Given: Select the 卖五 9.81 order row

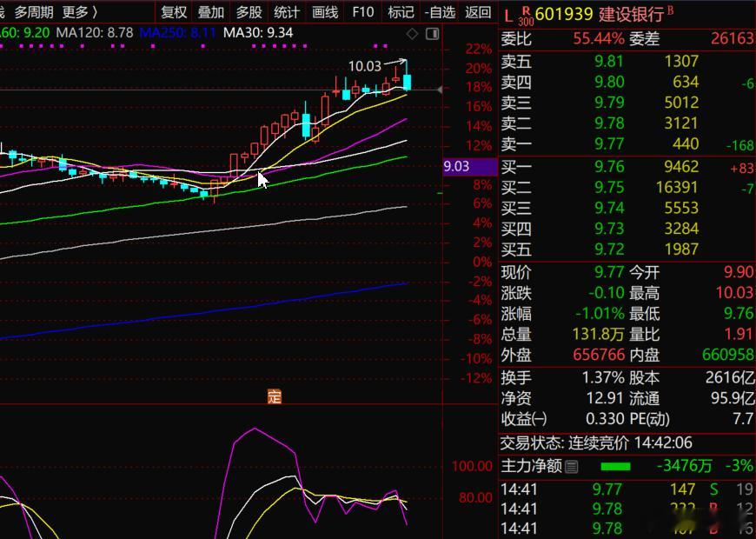Looking at the screenshot, I should (627, 61).
